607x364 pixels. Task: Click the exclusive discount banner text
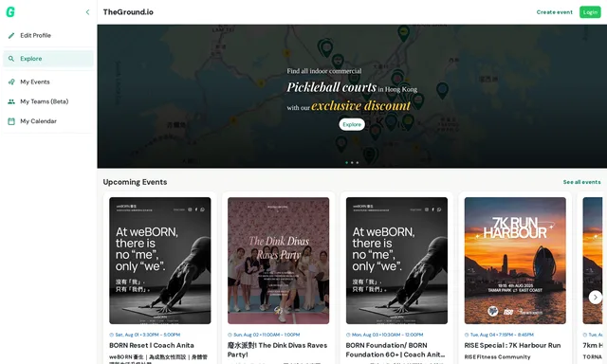[x=360, y=105]
